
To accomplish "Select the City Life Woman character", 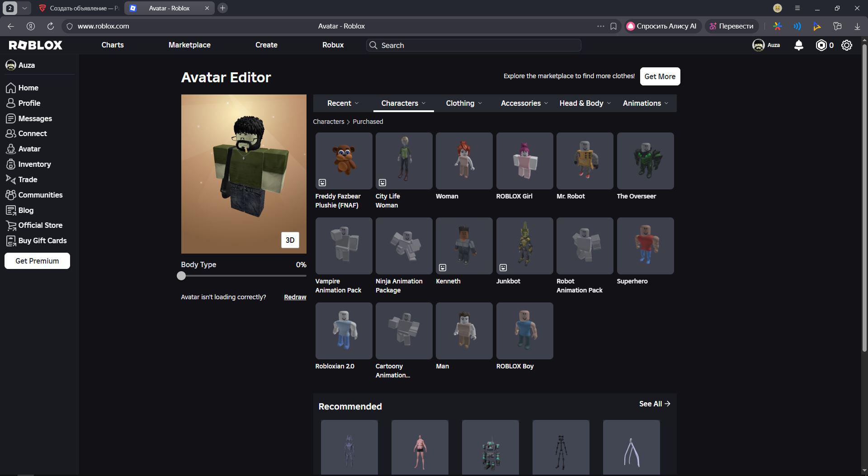I will point(404,161).
